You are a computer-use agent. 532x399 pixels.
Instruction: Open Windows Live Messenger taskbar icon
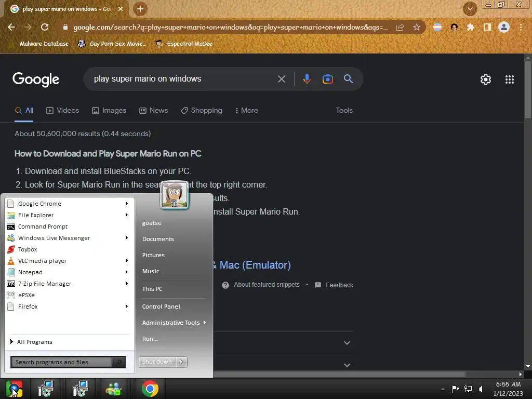[x=114, y=389]
